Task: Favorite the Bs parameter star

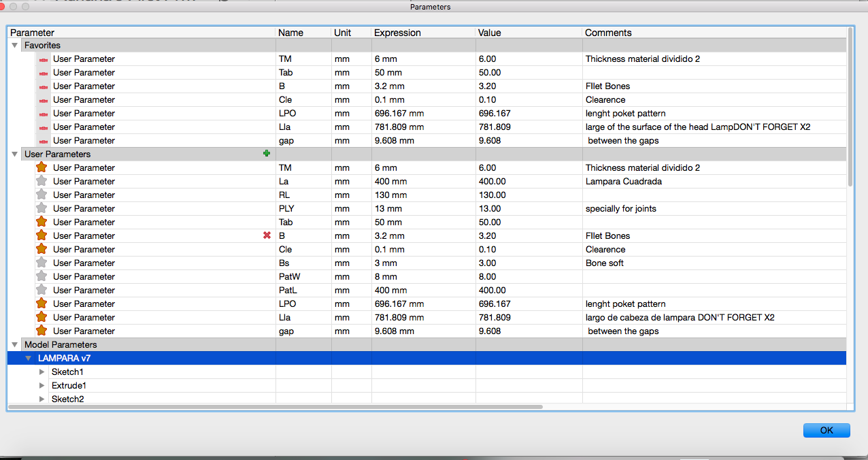Action: coord(41,263)
